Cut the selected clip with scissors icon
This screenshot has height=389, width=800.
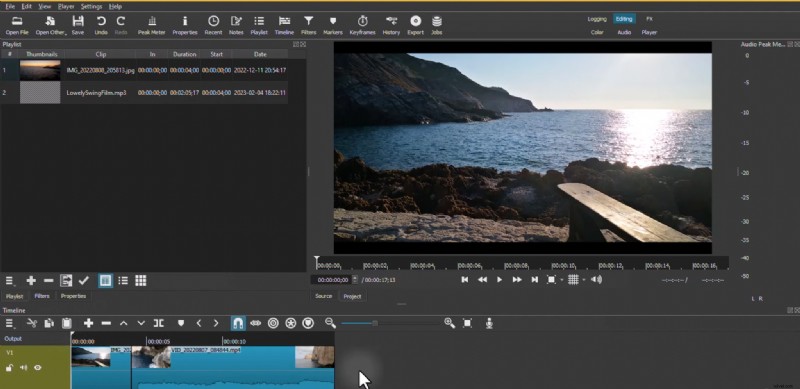pos(32,324)
